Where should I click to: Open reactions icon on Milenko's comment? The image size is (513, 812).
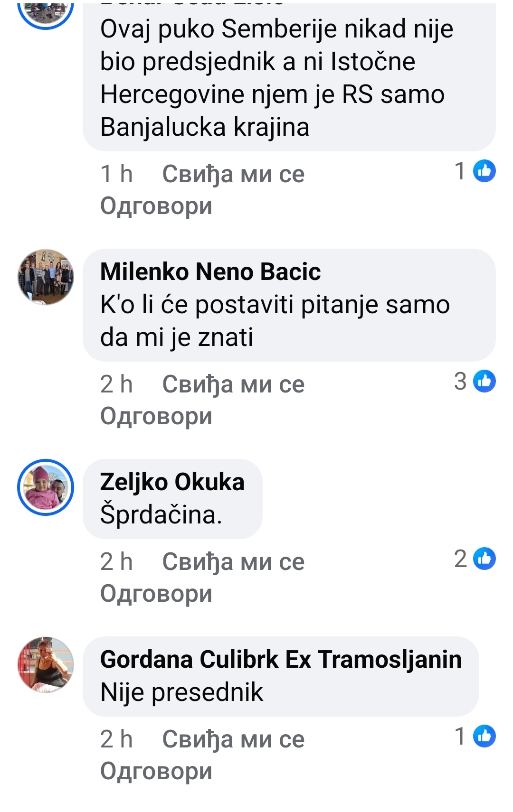[484, 382]
